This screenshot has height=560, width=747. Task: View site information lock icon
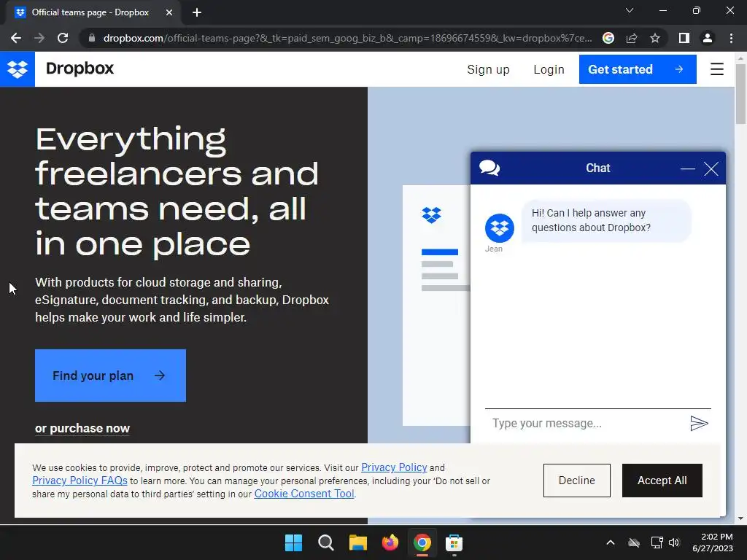coord(91,38)
